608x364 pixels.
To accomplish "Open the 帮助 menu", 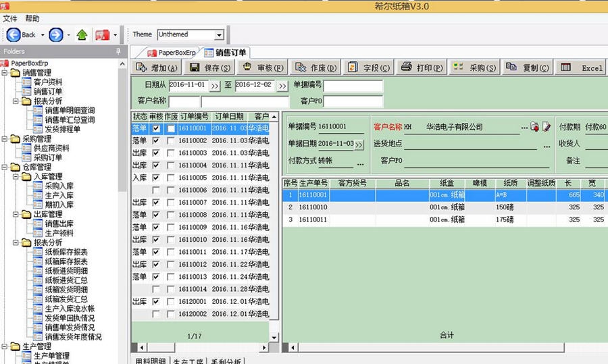I will pyautogui.click(x=32, y=18).
